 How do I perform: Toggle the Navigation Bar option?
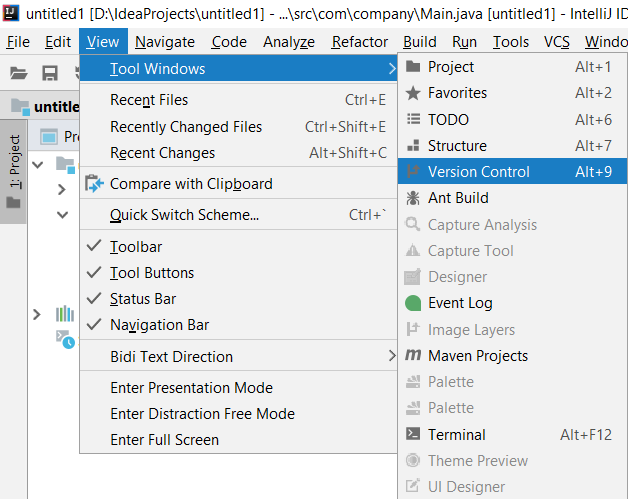pos(240,325)
